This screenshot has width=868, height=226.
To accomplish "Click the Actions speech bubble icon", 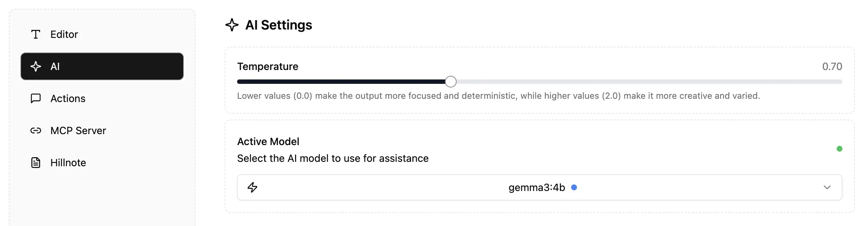I will (36, 98).
